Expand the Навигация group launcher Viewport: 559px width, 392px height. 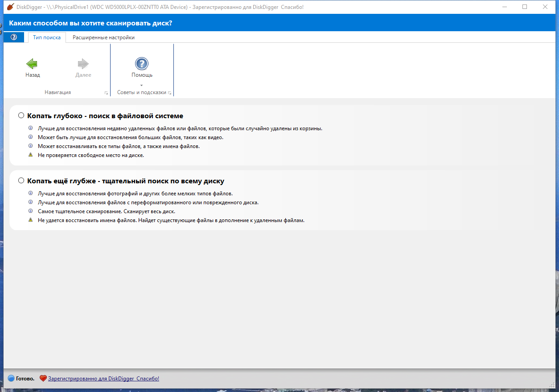[x=106, y=93]
